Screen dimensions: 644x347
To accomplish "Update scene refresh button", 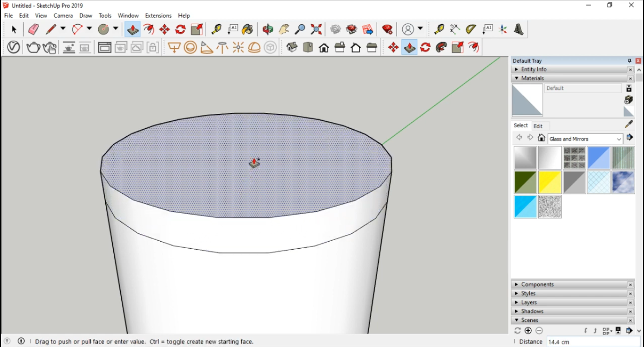I will coord(517,331).
